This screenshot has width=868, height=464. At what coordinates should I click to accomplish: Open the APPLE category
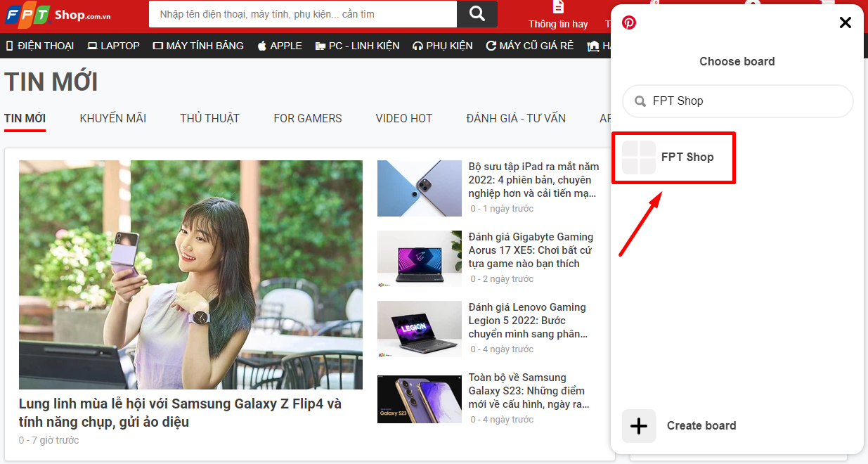[x=280, y=46]
